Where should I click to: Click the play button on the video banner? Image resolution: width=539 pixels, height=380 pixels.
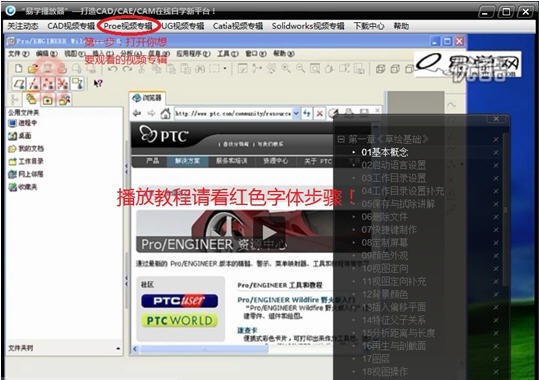click(x=269, y=232)
